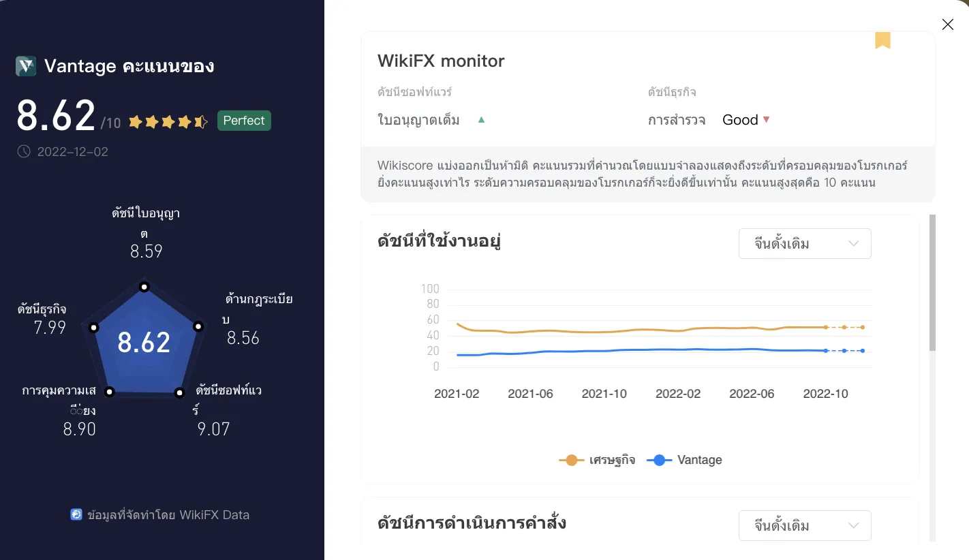Click the 2021-02 axis label
969x560 pixels.
(x=457, y=394)
